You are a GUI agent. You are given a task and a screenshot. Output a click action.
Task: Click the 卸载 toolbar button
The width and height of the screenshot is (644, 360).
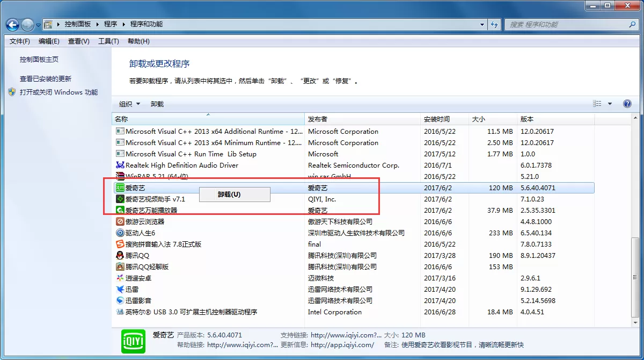pos(157,104)
